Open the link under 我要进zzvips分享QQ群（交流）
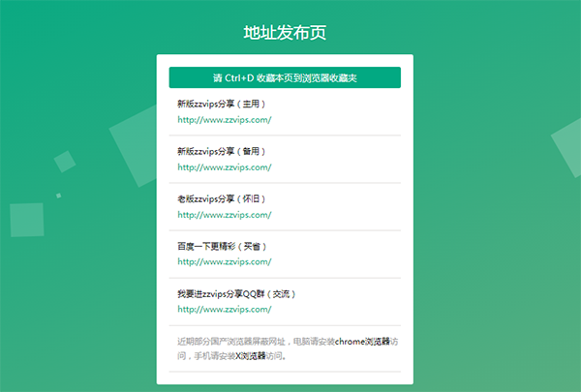This screenshot has width=581, height=392. [225, 309]
